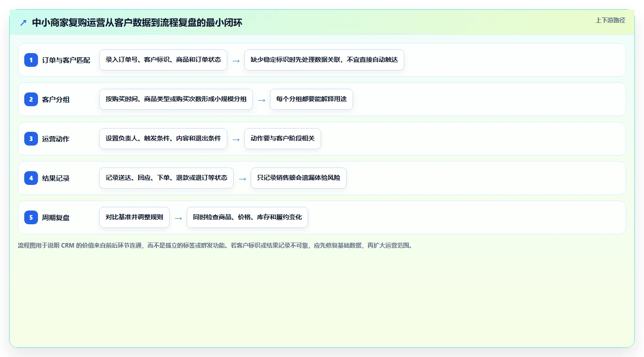Click the box 记录送达、回应、下单、退款或退订等状态
This screenshot has width=644, height=357.
point(166,178)
